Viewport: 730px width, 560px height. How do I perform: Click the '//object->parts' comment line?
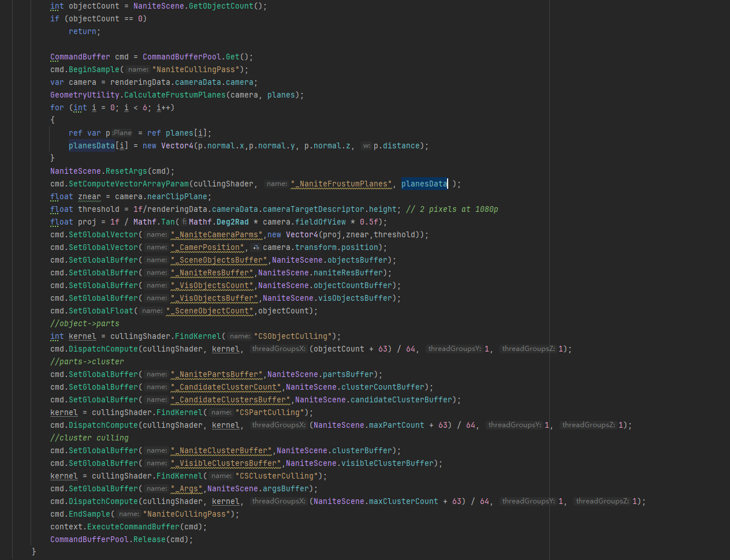point(85,324)
